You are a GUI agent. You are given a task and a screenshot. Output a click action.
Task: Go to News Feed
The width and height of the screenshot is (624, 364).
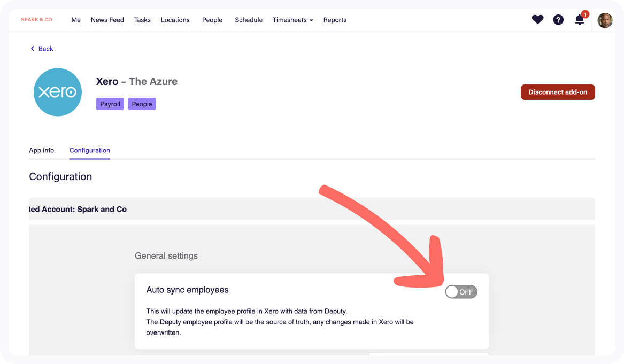(x=107, y=20)
